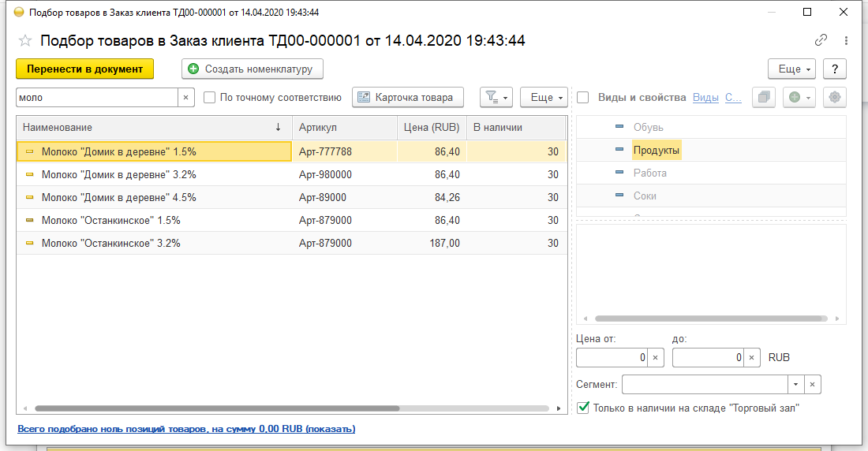Image resolution: width=868 pixels, height=451 pixels.
Task: Clear the 'Цена от' value
Action: click(656, 357)
